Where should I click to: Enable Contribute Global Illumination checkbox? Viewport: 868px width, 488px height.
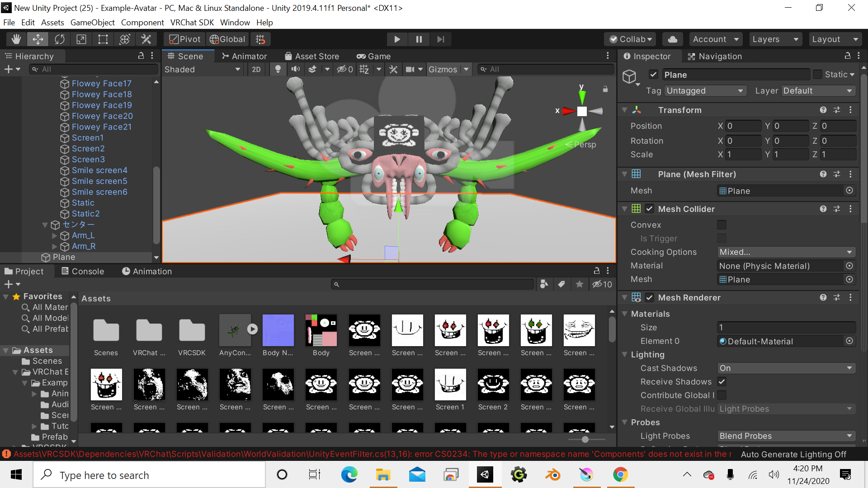point(722,395)
